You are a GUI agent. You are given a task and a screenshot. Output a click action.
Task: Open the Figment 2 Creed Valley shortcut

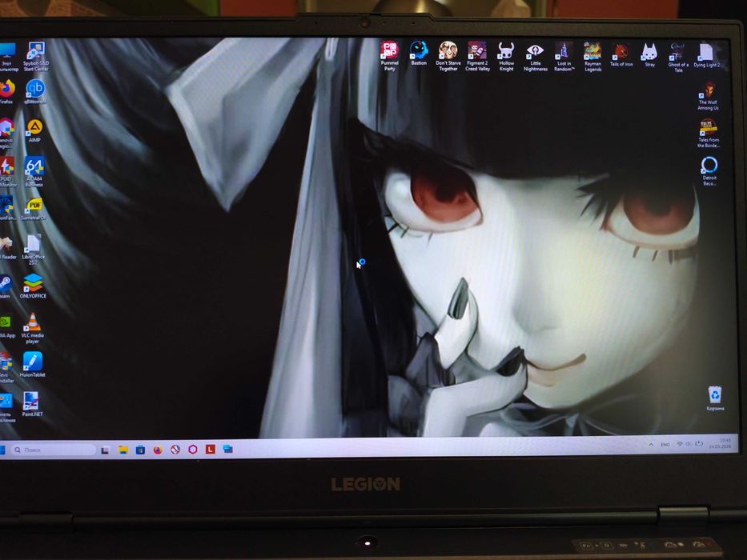tap(477, 56)
